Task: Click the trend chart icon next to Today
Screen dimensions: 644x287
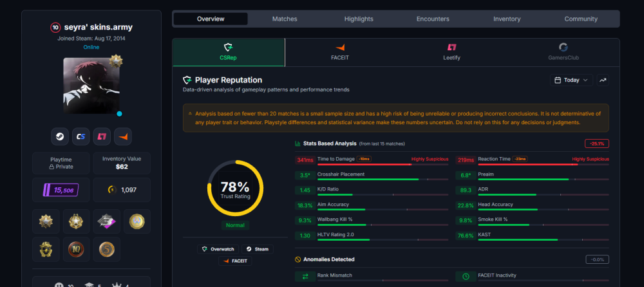Action: pyautogui.click(x=603, y=80)
